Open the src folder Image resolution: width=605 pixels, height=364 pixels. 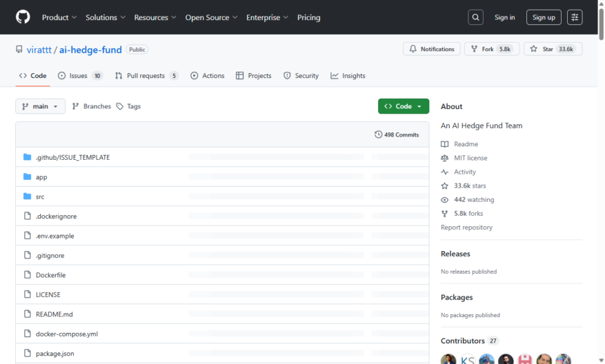click(40, 196)
